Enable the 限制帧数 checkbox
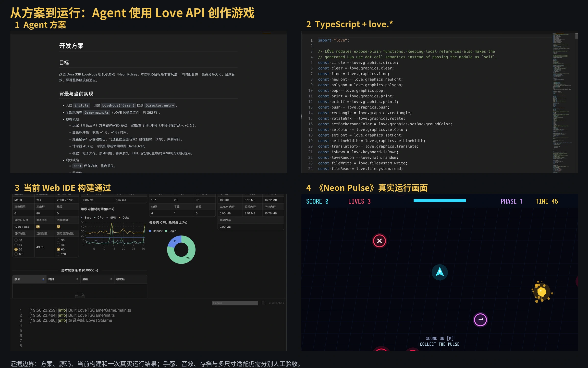 59,227
